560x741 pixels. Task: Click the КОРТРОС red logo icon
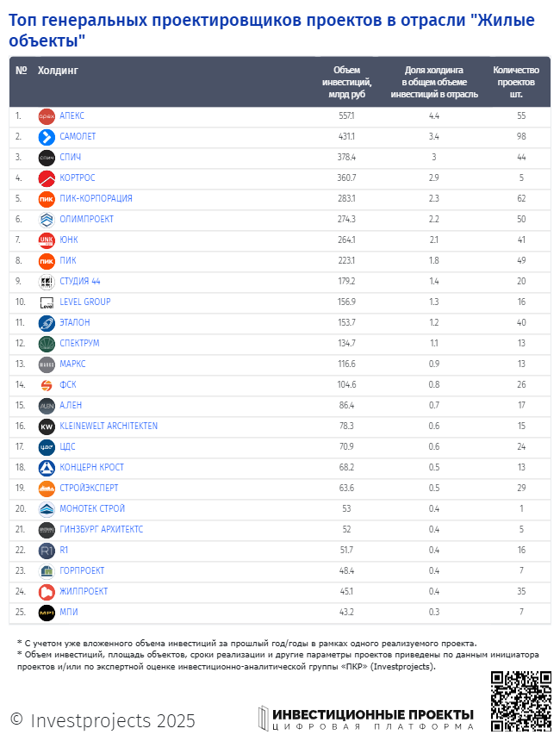[x=47, y=178]
